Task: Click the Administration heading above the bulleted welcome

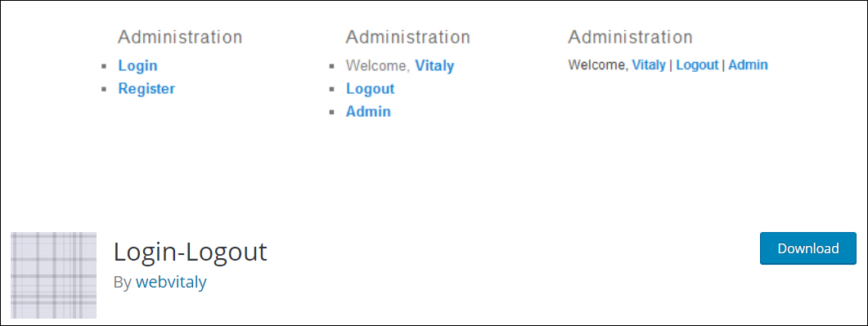Action: point(408,37)
